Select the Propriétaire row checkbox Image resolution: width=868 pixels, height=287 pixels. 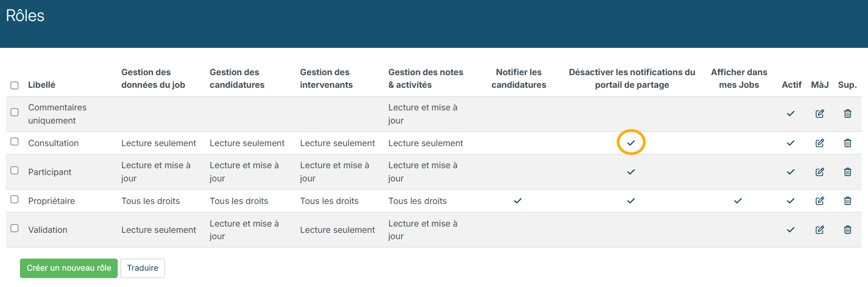click(x=15, y=199)
